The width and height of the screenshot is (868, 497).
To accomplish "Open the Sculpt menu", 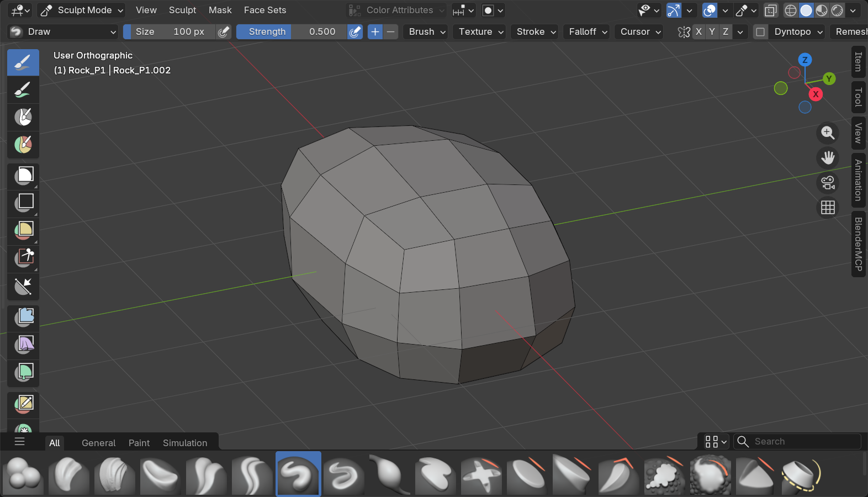I will coord(182,10).
